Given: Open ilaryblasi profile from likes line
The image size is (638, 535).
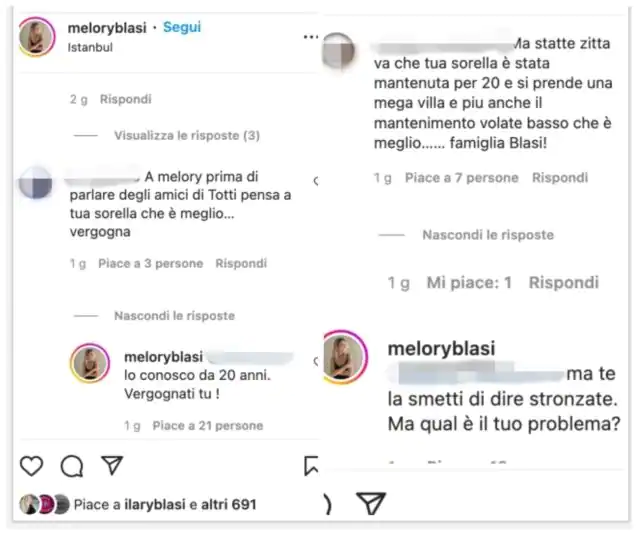Looking at the screenshot, I should point(155,504).
